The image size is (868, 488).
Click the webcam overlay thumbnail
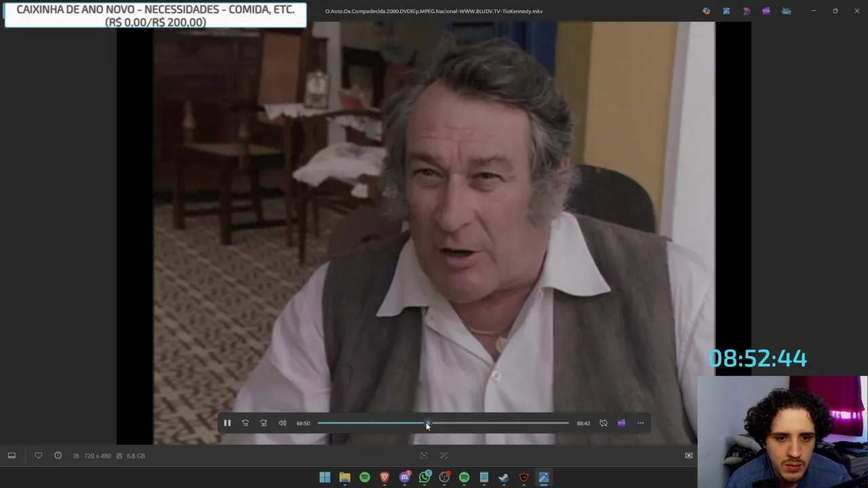pos(783,432)
